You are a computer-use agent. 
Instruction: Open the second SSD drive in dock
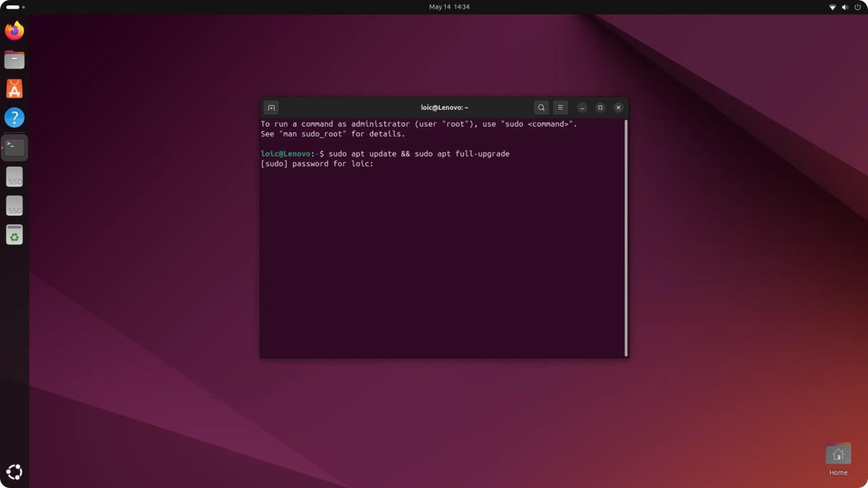pos(14,206)
